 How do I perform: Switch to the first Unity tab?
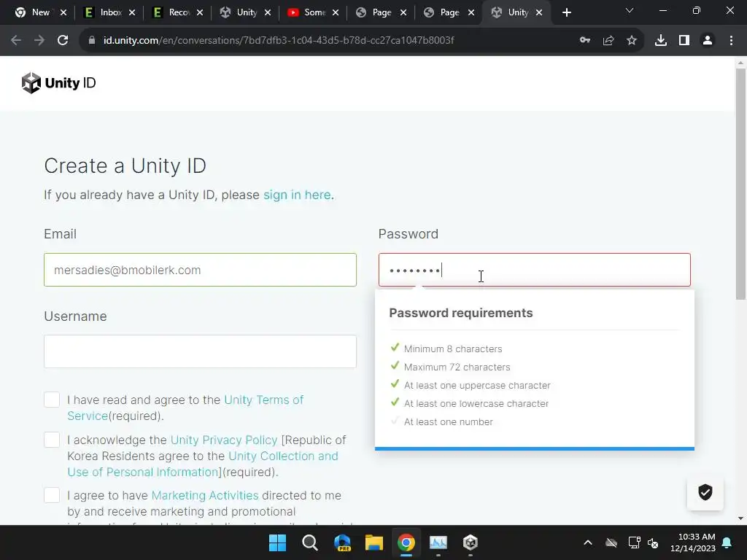(245, 12)
